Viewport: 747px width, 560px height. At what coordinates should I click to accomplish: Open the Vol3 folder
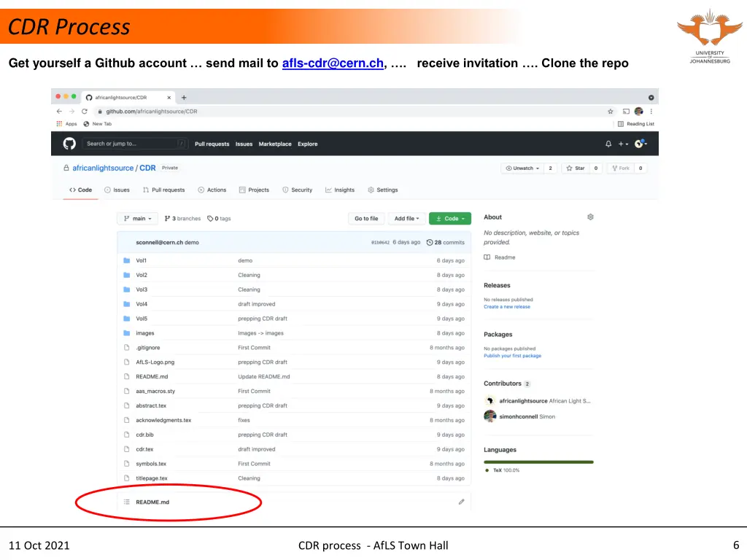point(142,289)
